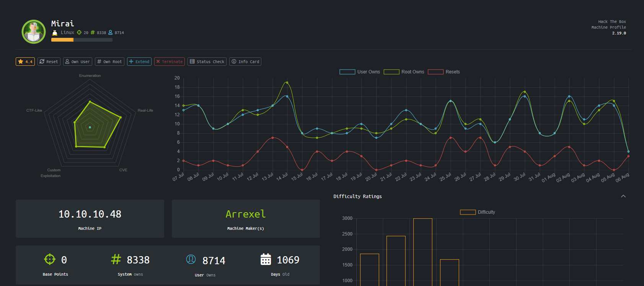Viewport: 644px width, 286px height.
Task: Click the Real-Life radar axis label
Action: click(145, 110)
